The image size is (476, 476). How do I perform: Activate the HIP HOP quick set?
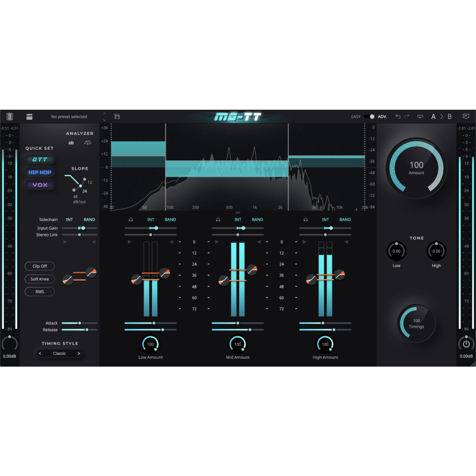click(x=40, y=172)
